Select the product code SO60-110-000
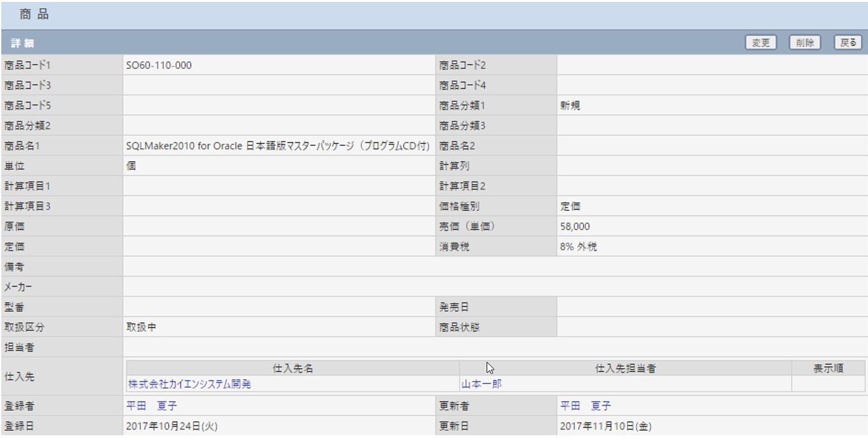The image size is (868, 439). 159,66
